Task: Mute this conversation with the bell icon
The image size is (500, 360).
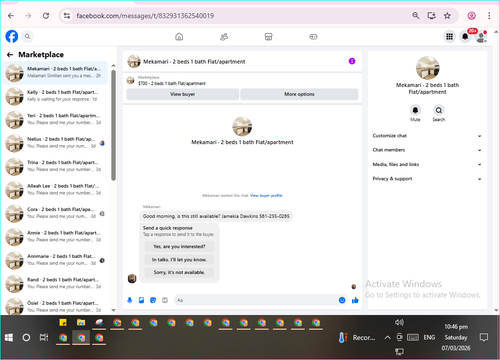Action: pyautogui.click(x=415, y=110)
